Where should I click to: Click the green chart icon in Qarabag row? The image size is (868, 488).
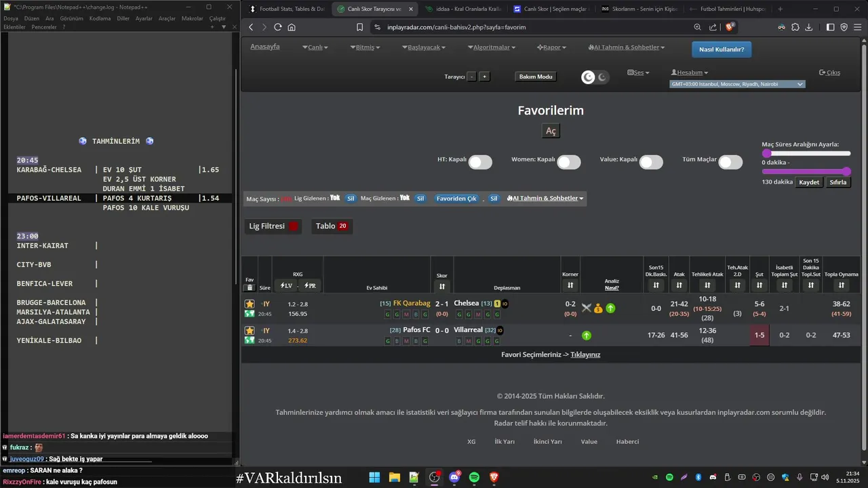tap(250, 314)
